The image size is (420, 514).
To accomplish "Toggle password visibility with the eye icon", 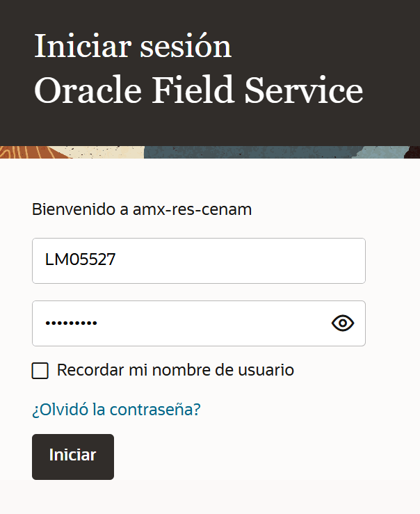I will [x=343, y=323].
